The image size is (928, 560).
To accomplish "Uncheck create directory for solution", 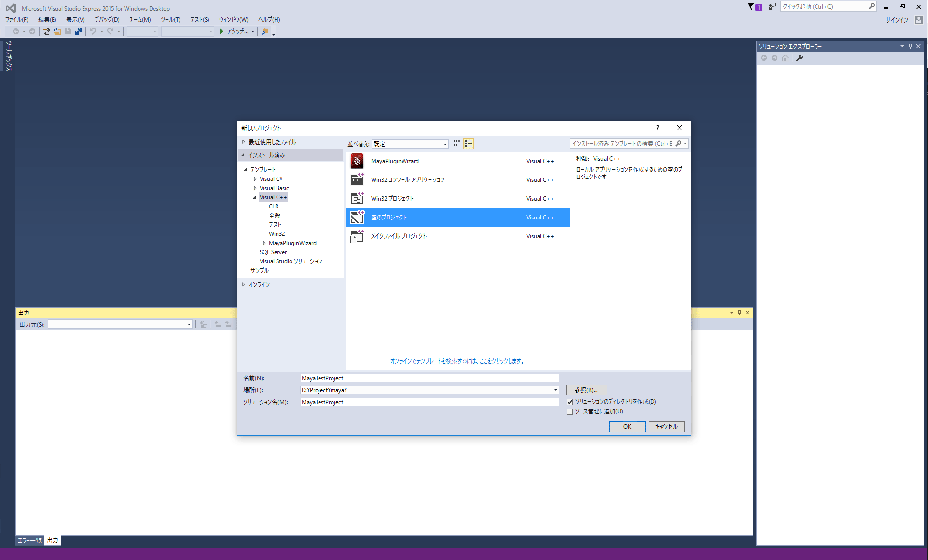I will 570,402.
